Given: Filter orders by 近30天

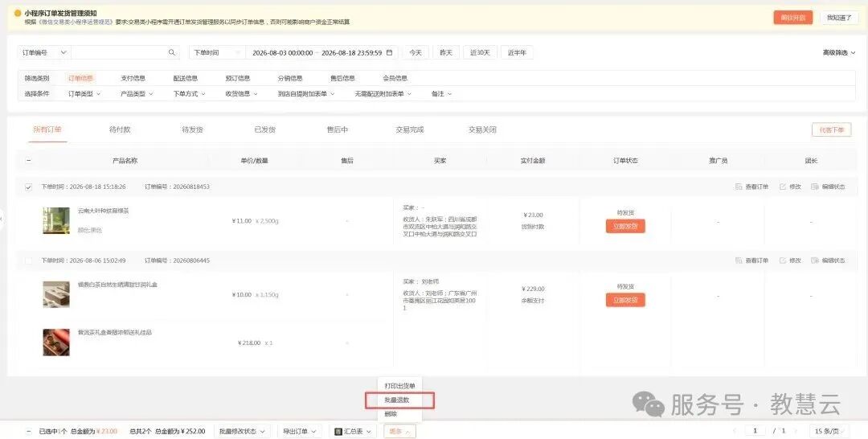Looking at the screenshot, I should click(x=480, y=52).
